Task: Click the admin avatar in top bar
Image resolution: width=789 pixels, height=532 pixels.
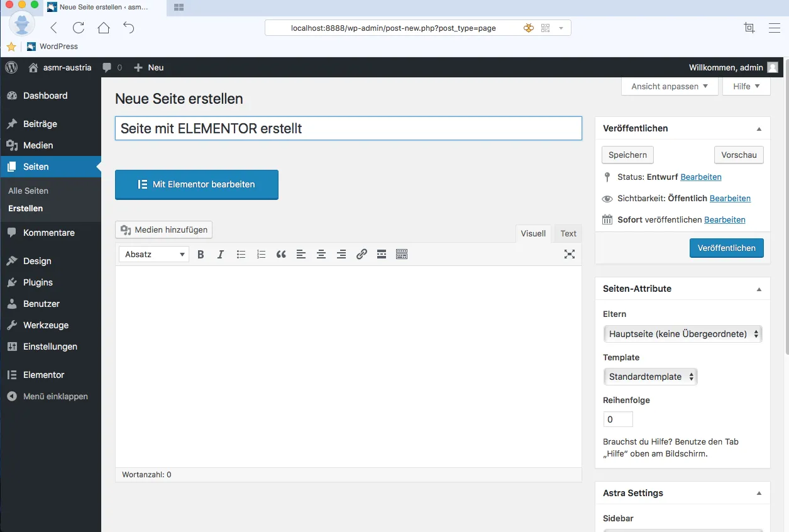Action: 773,67
